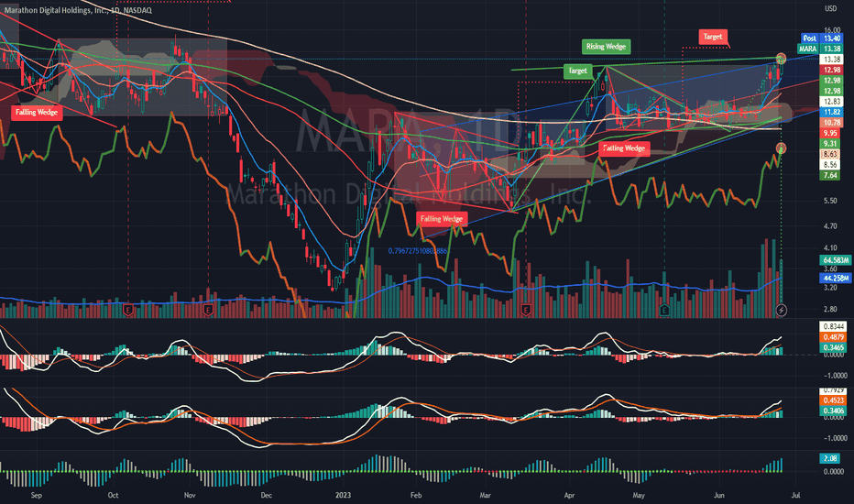
Task: Click the earnings E marker in mid-March
Action: click(526, 311)
